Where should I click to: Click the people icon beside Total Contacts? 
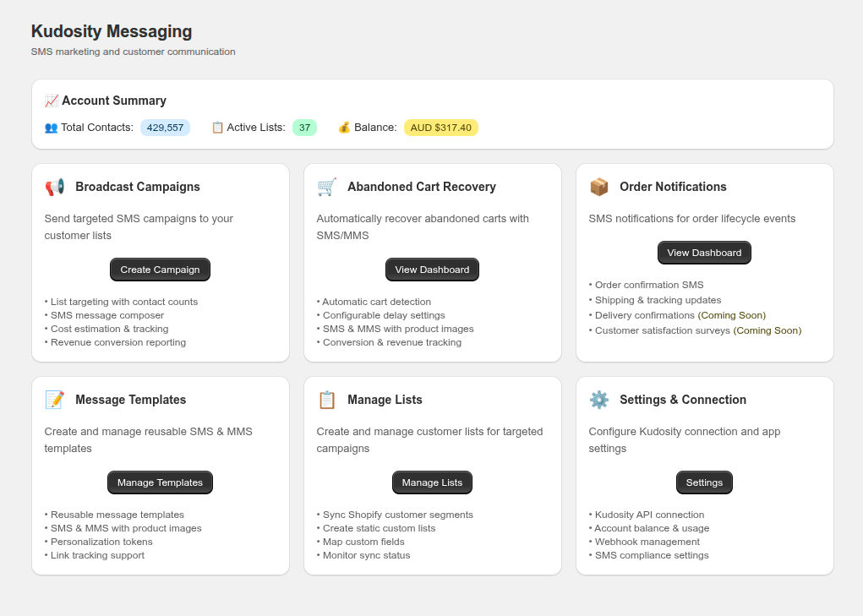pyautogui.click(x=51, y=128)
